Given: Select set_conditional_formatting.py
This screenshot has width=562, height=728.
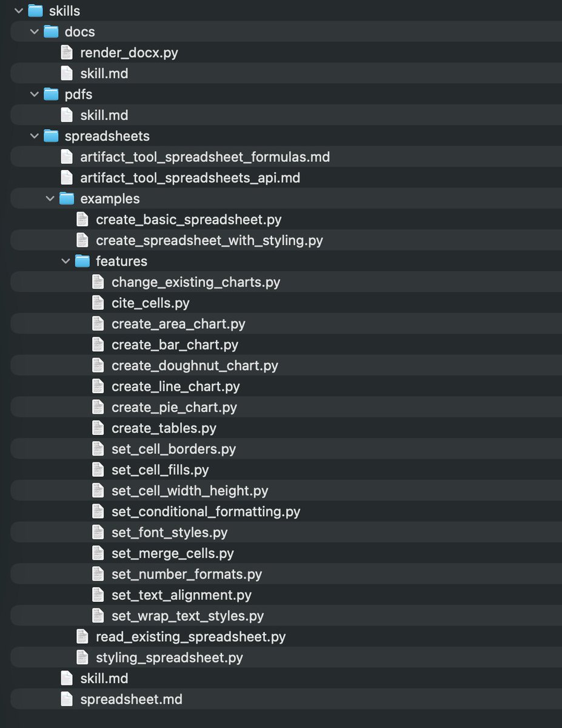Looking at the screenshot, I should pos(206,511).
